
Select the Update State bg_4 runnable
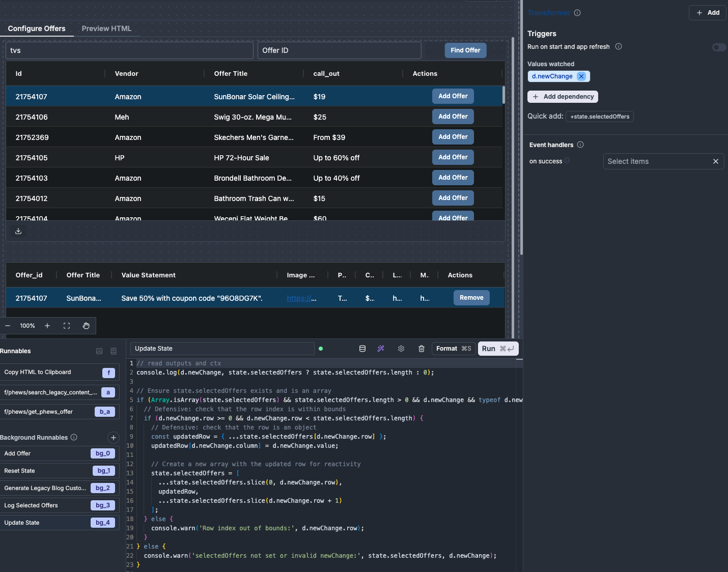(59, 523)
